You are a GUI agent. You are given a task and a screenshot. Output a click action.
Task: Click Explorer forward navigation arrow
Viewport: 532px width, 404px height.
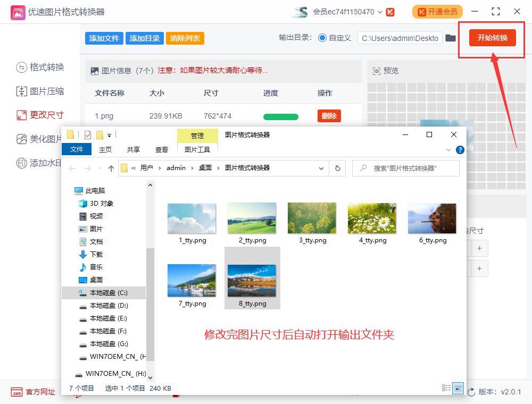tap(88, 168)
